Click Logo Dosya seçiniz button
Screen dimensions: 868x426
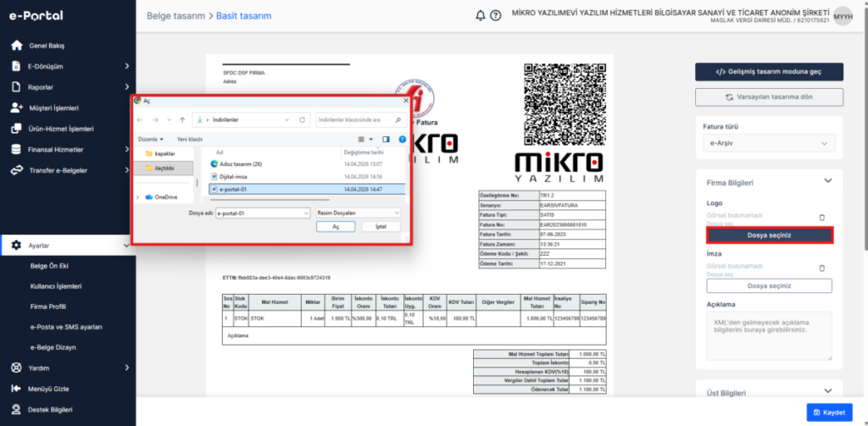pyautogui.click(x=770, y=235)
